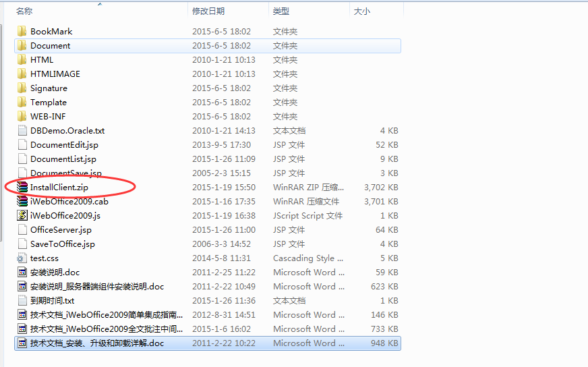Click the SaveToOffice.jsp file icon

click(x=22, y=244)
